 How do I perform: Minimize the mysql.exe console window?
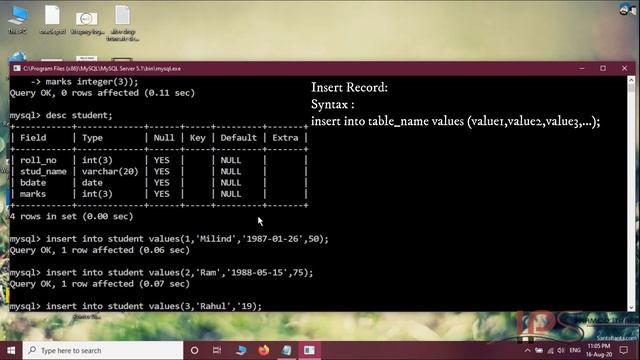click(582, 68)
